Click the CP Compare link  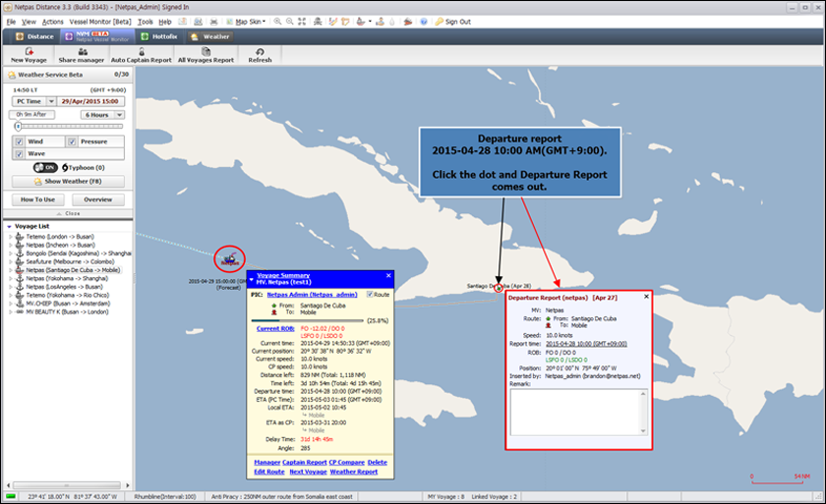(346, 462)
